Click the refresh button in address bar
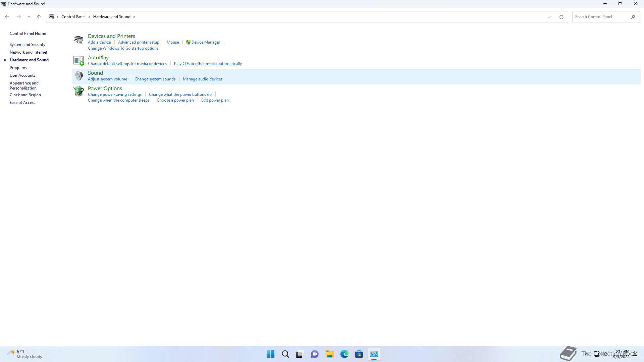Image resolution: width=644 pixels, height=362 pixels. [561, 17]
